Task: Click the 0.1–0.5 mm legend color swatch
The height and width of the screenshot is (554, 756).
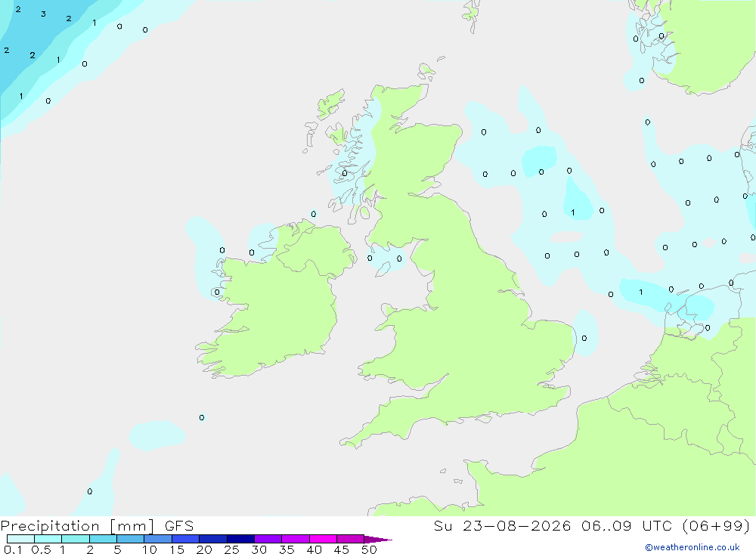Action: tap(20, 539)
